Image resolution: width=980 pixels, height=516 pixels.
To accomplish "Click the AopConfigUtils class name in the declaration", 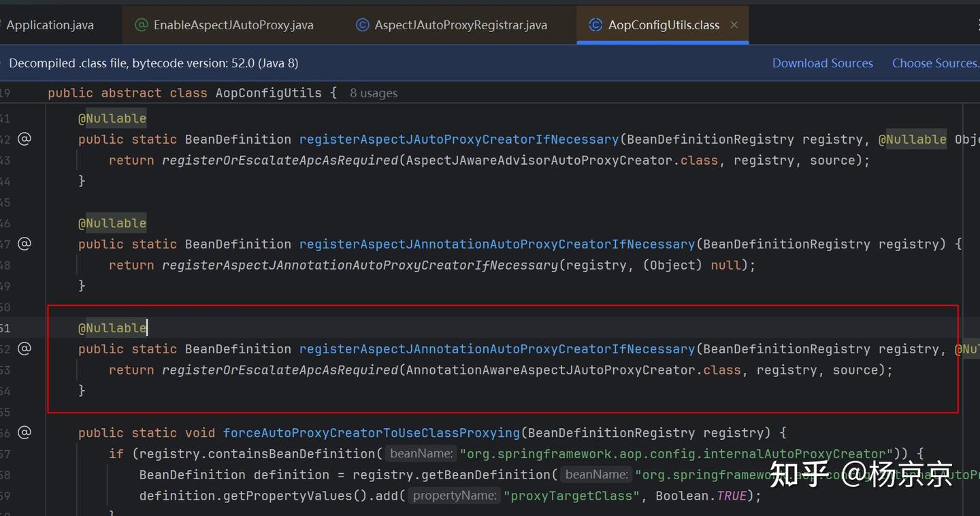I will 268,93.
